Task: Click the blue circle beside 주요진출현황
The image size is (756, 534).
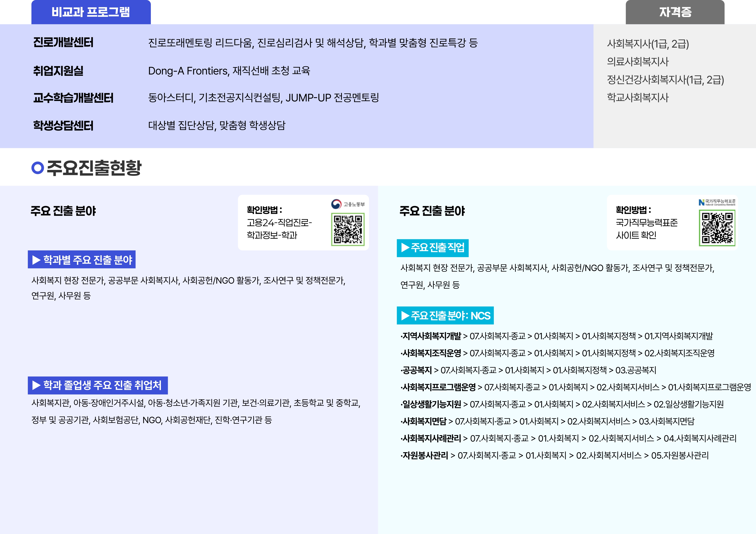Action: (x=37, y=168)
